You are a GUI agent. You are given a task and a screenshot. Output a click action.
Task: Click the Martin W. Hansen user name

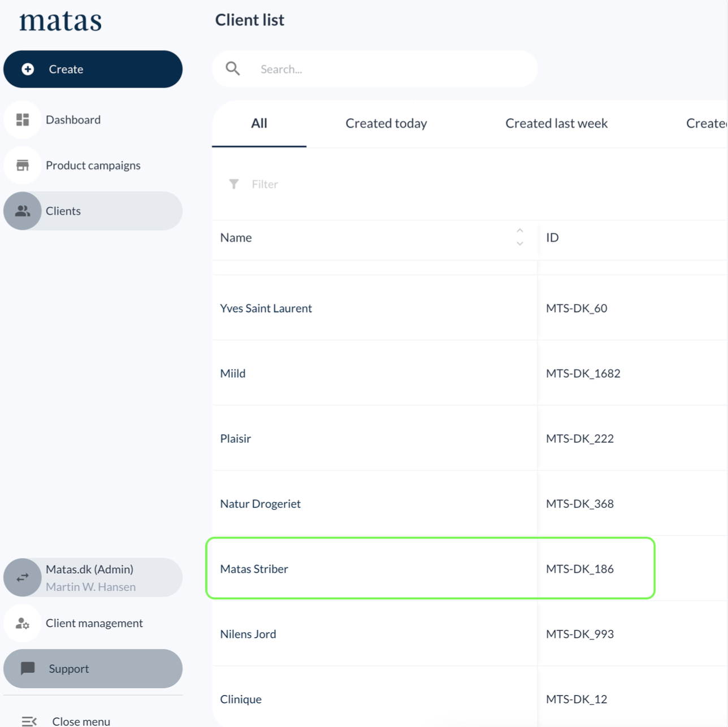[x=90, y=587]
